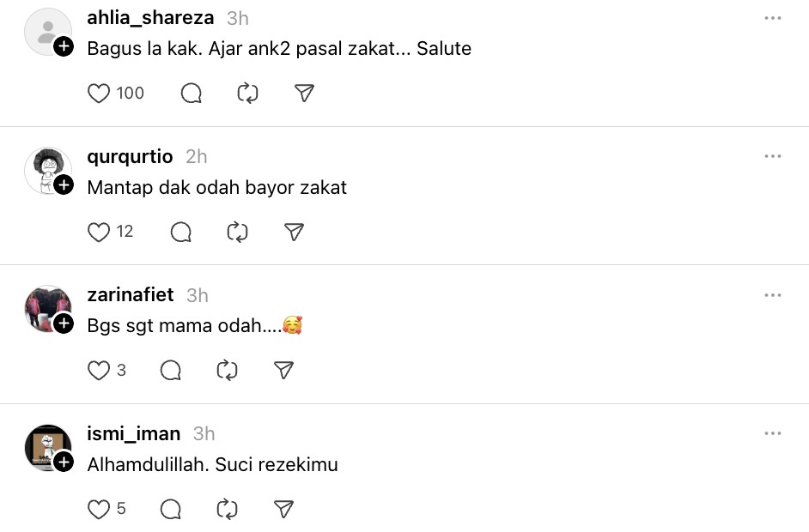Like zarinafiet's comment
Image resolution: width=809 pixels, height=532 pixels.
[100, 370]
